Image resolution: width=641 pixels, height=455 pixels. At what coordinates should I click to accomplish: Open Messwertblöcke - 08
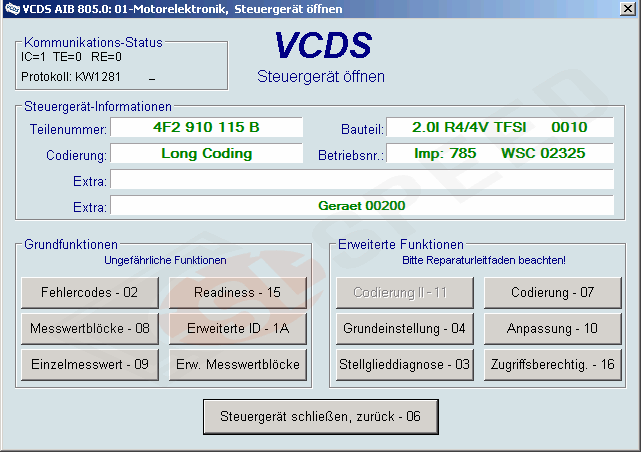point(90,329)
